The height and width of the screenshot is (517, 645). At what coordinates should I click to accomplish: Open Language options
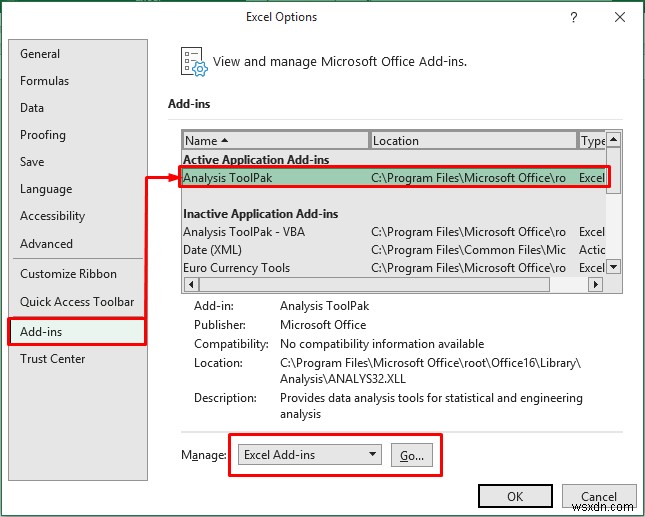pos(46,189)
